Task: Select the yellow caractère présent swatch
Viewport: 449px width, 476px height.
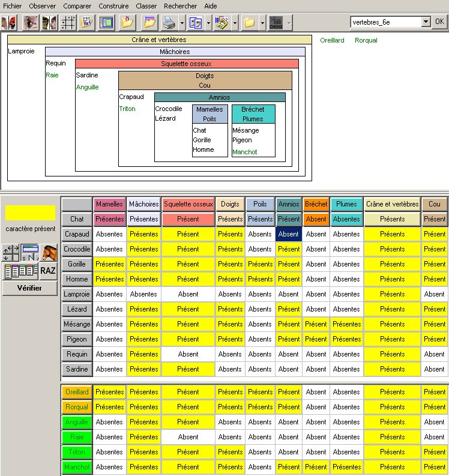Action: coord(30,213)
